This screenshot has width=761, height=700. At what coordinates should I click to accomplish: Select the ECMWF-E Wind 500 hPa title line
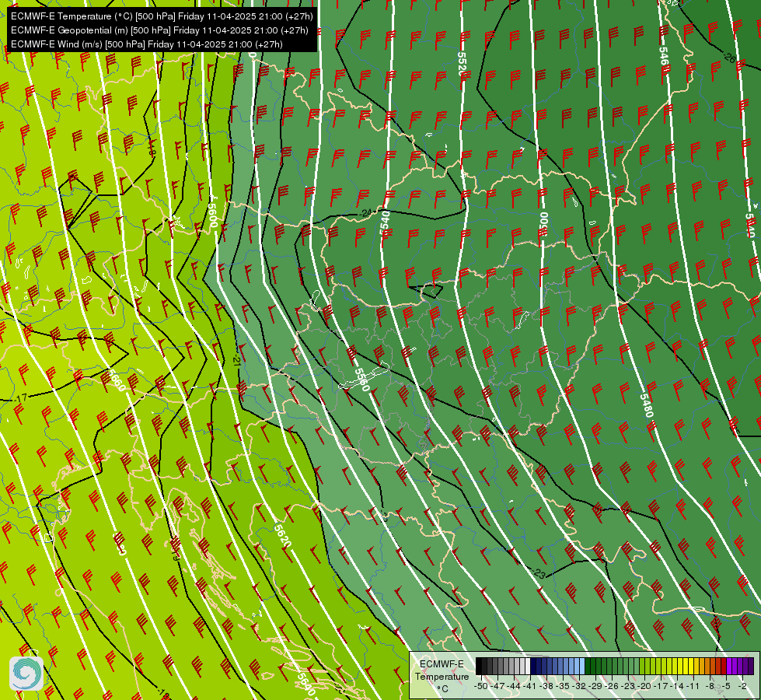[x=147, y=44]
